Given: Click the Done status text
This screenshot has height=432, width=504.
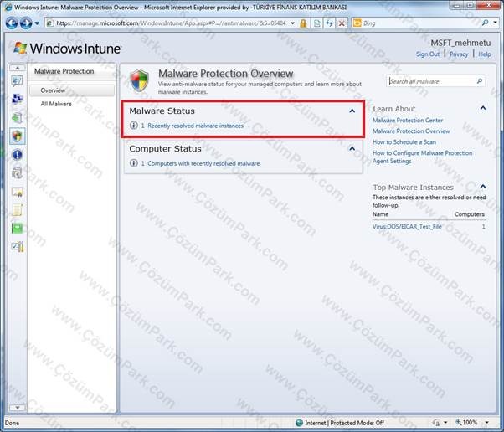Looking at the screenshot, I should tap(12, 423).
